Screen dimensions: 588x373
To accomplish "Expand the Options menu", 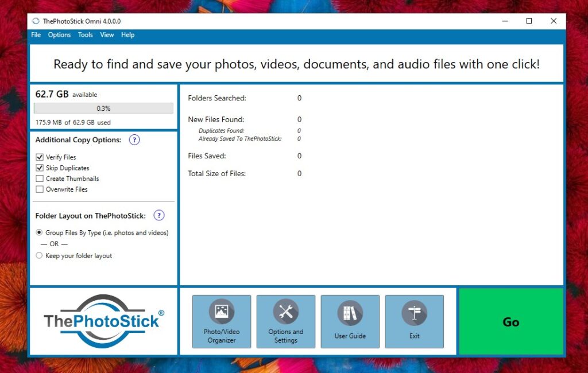I will (59, 35).
